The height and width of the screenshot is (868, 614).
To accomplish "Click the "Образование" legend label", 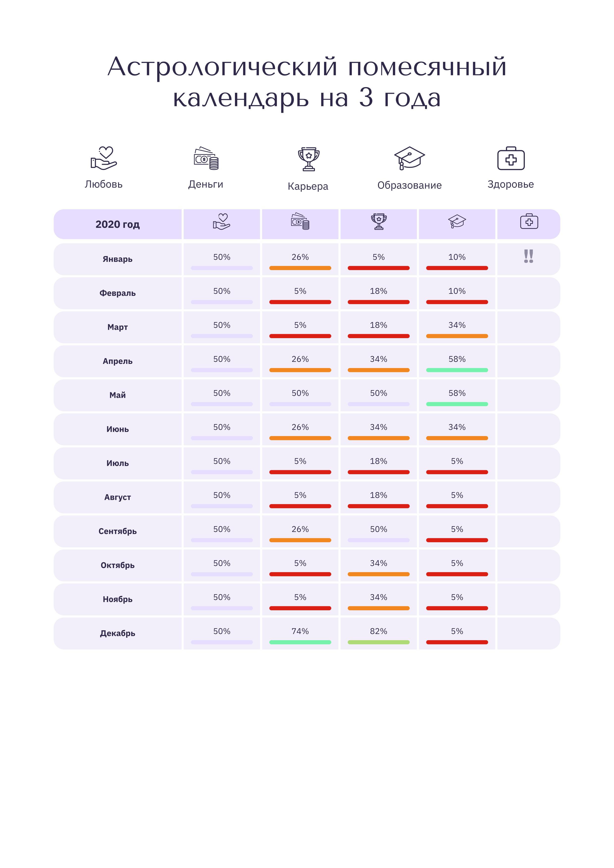I will pos(409,185).
